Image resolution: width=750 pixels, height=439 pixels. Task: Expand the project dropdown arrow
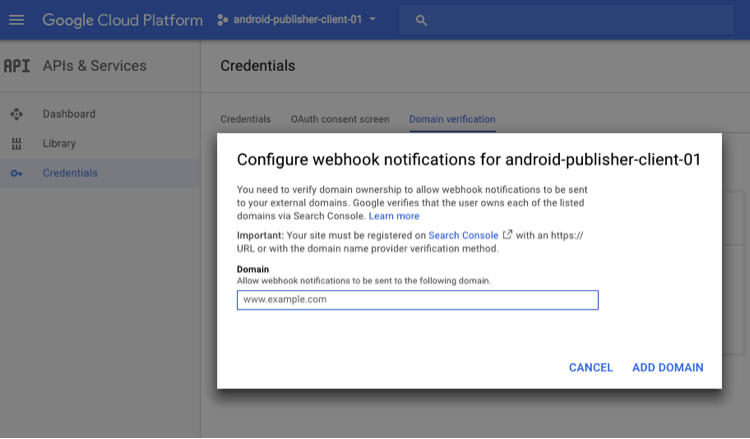(373, 20)
